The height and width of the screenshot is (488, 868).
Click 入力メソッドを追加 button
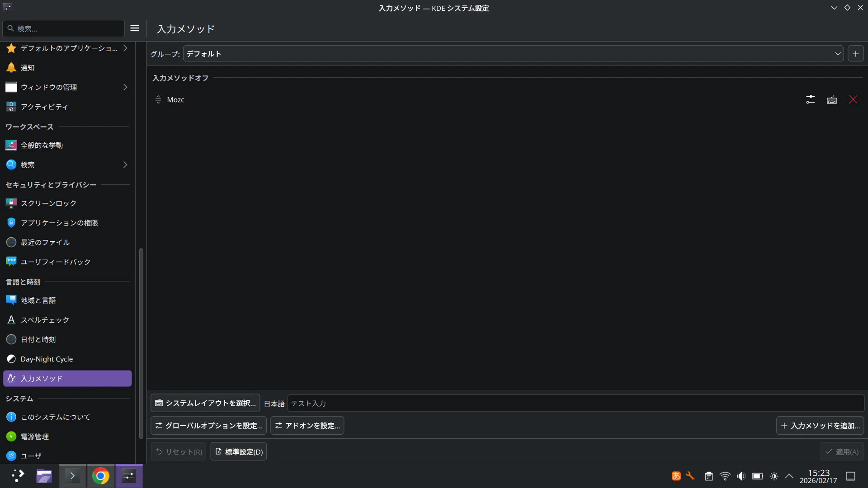point(820,425)
